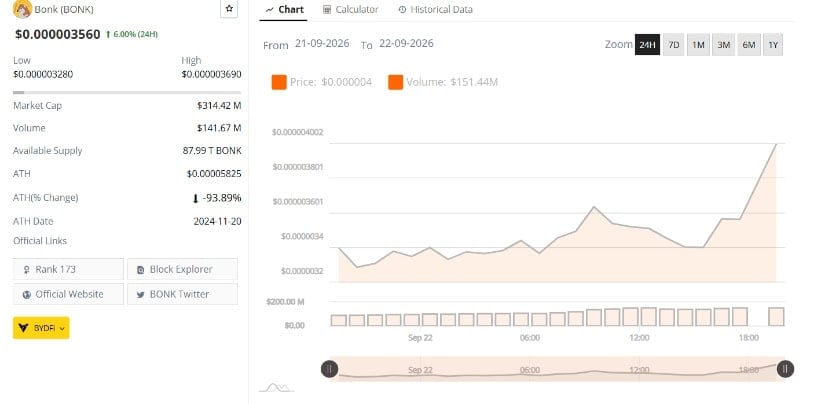Set chart zoom to 7D
Viewport: 825px width, 404px height.
[673, 45]
